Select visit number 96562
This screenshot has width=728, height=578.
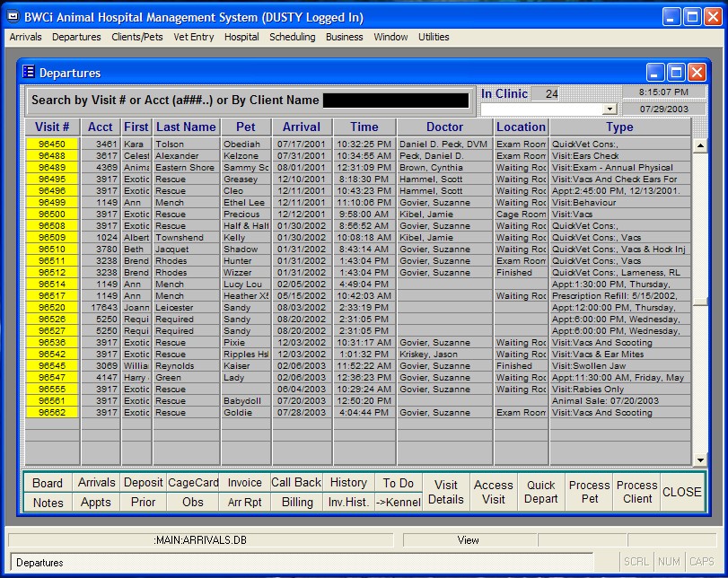pyautogui.click(x=52, y=412)
